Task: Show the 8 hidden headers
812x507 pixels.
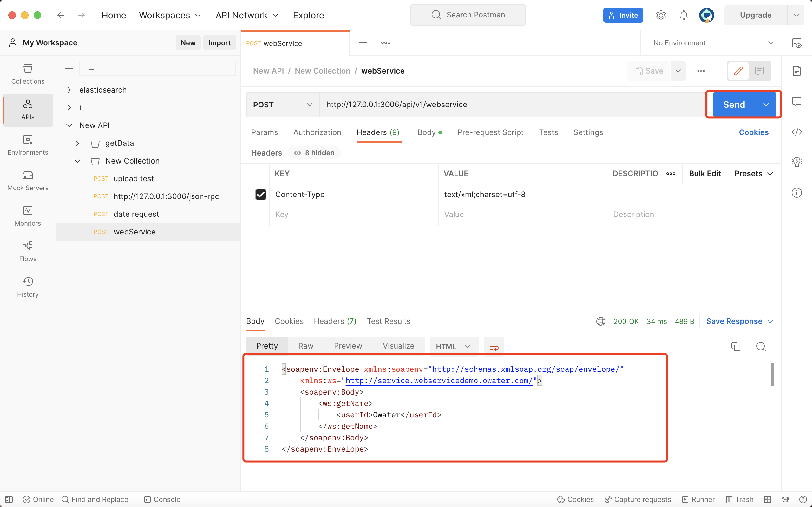Action: (314, 153)
